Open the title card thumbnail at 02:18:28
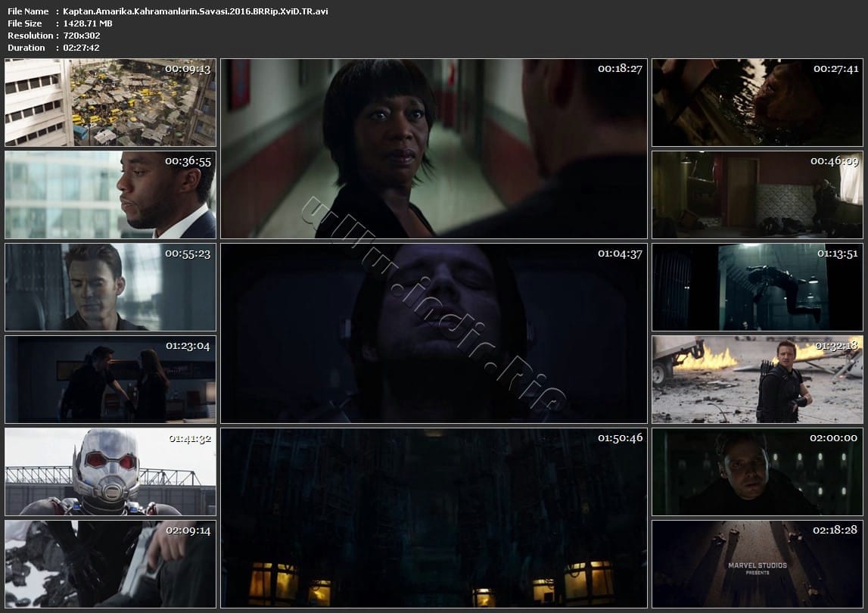868x613 pixels. (x=758, y=564)
